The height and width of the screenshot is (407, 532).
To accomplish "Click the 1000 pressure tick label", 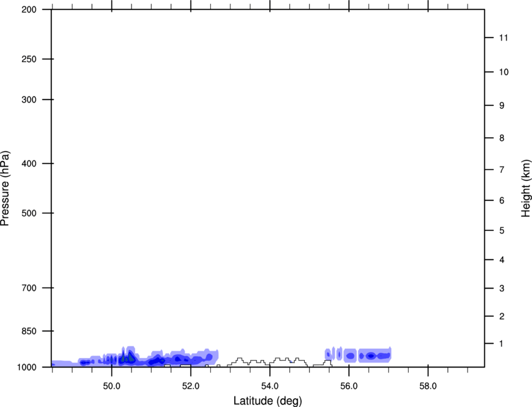I will click(27, 368).
